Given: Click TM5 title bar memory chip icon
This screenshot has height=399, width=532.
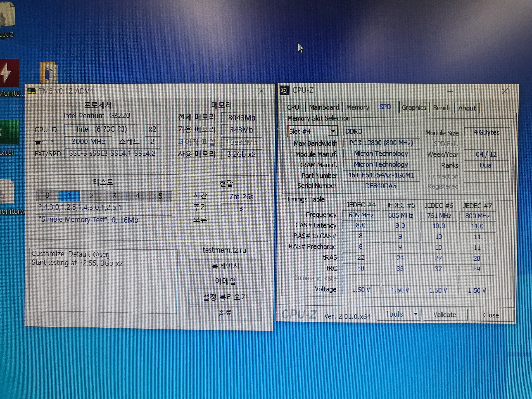Looking at the screenshot, I should (x=32, y=91).
